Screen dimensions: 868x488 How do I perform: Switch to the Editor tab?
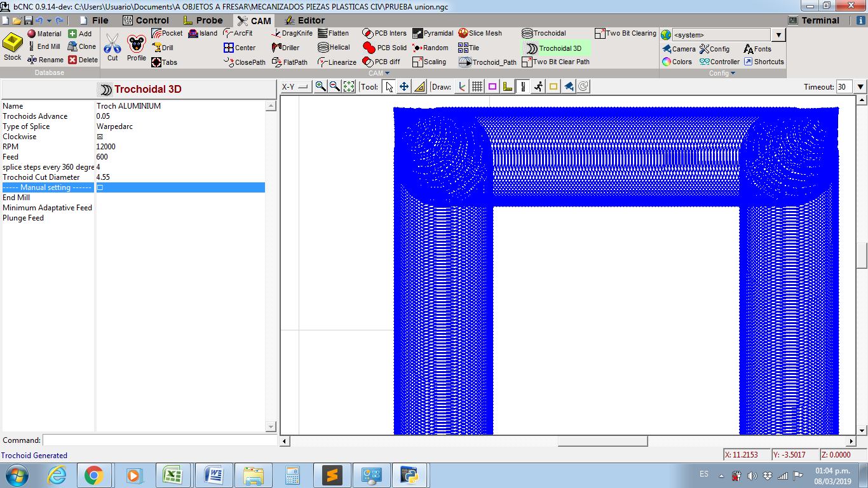point(304,20)
